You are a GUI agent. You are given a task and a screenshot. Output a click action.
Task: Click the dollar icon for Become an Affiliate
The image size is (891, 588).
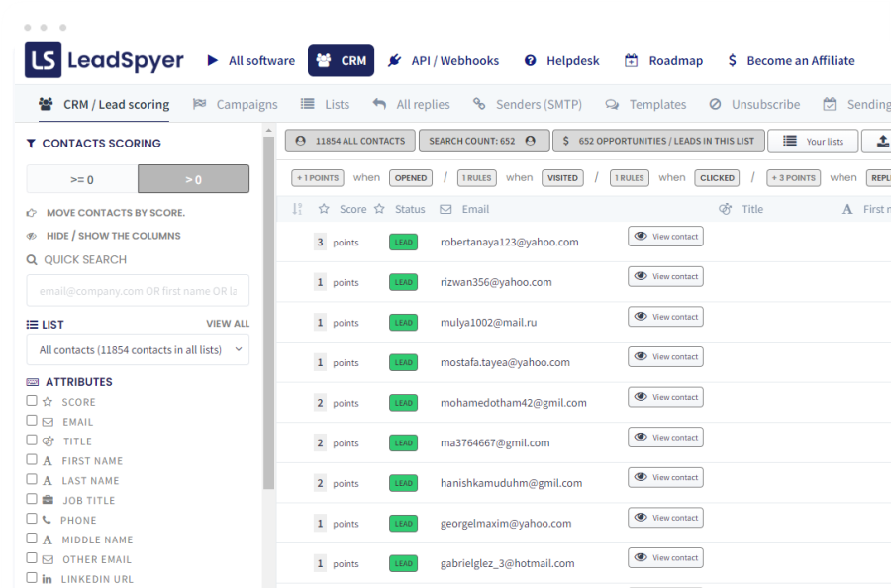(732, 60)
